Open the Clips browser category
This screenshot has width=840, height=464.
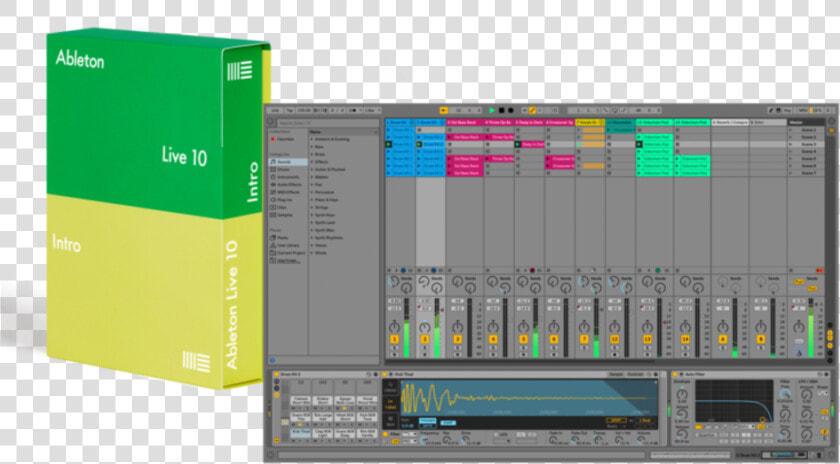[281, 207]
